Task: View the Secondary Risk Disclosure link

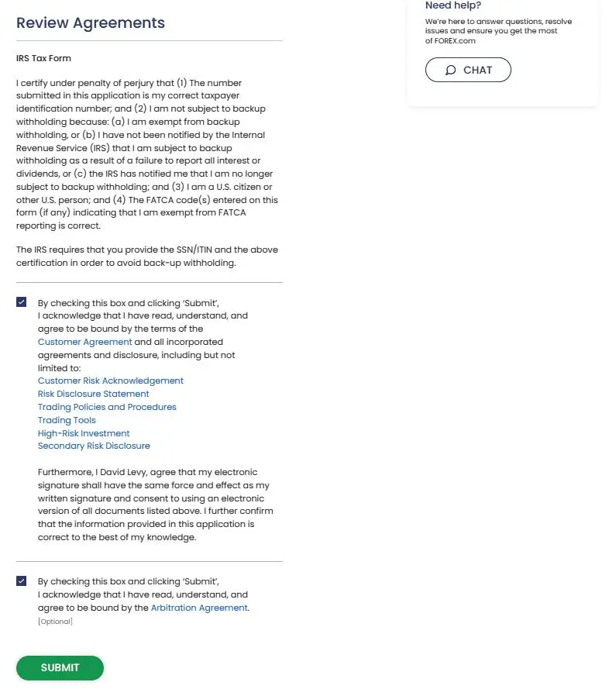Action: point(94,446)
